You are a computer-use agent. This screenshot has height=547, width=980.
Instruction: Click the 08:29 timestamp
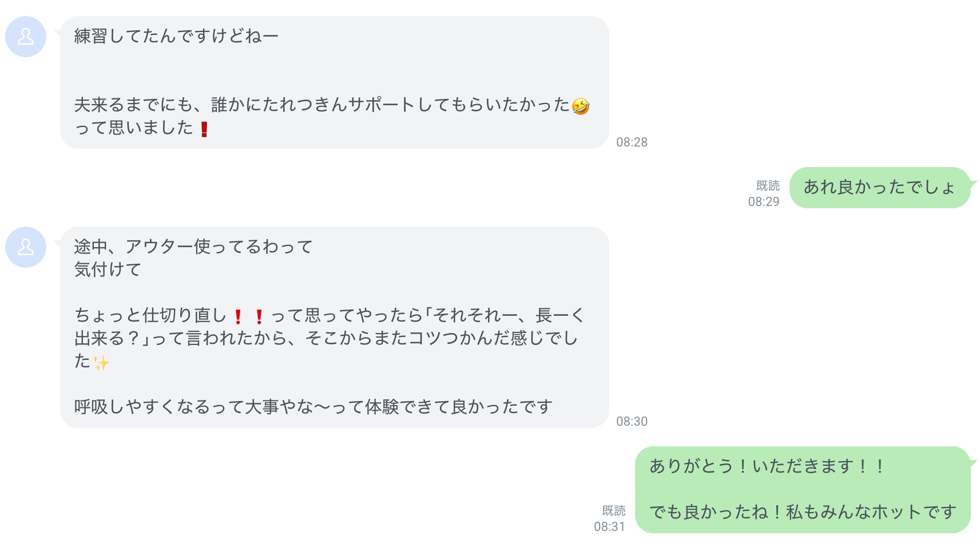764,201
